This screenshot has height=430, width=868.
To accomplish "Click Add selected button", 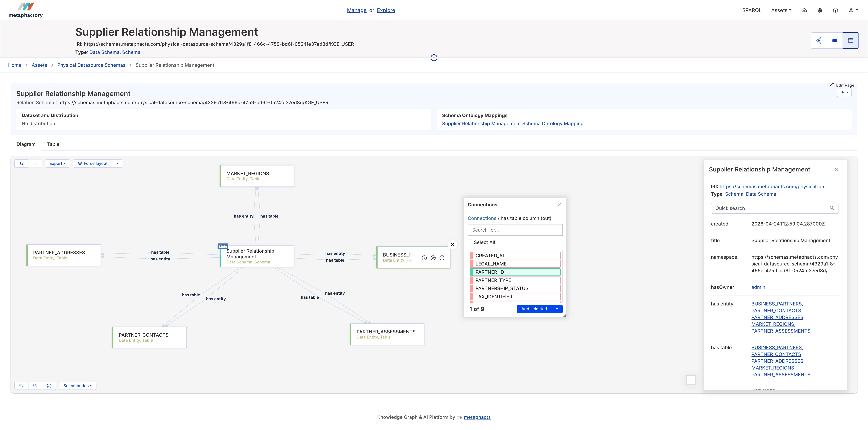I will pos(534,309).
